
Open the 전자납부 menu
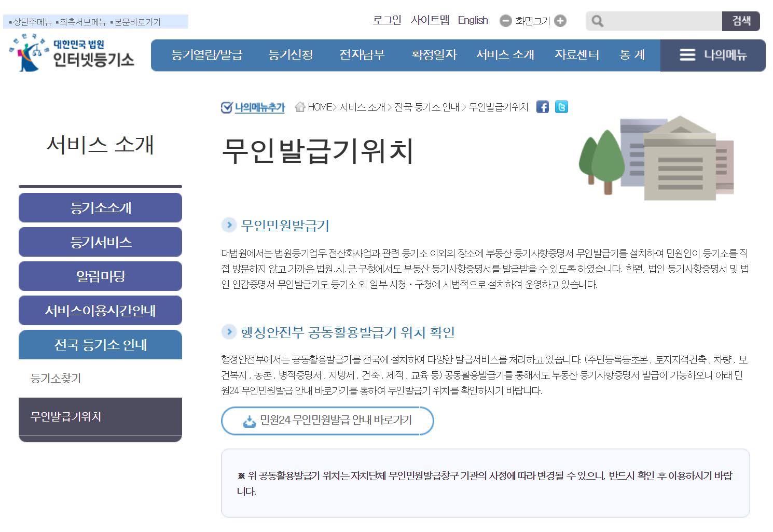(362, 55)
